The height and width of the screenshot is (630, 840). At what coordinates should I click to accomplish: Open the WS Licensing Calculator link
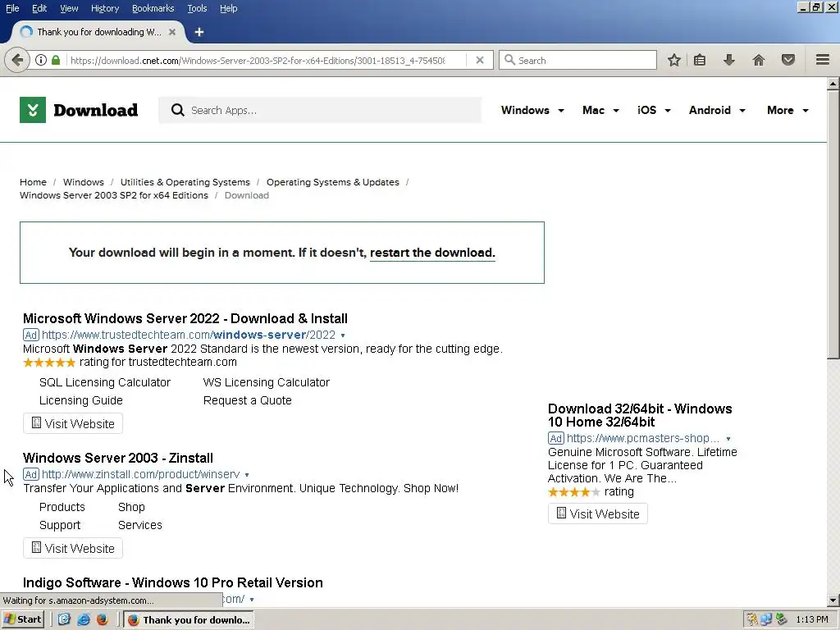point(267,382)
